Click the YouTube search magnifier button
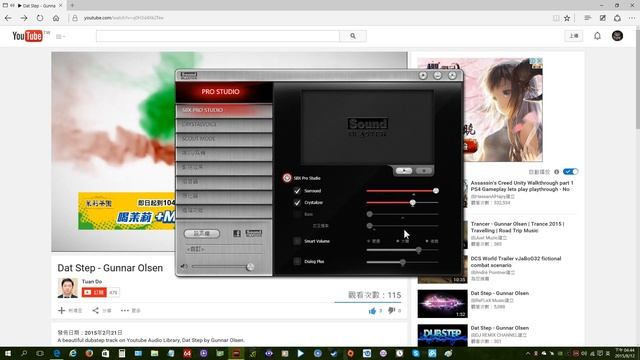The width and height of the screenshot is (640, 360). click(353, 36)
